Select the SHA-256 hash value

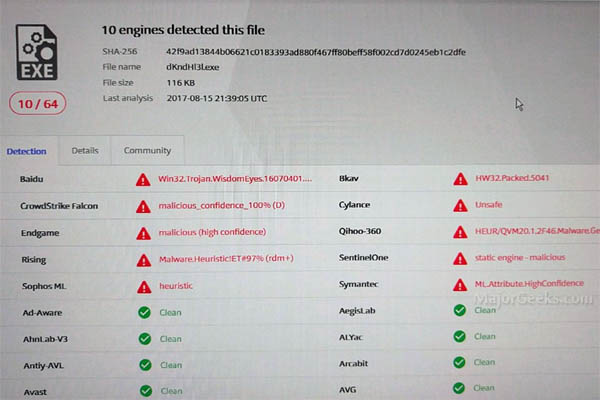(316, 52)
